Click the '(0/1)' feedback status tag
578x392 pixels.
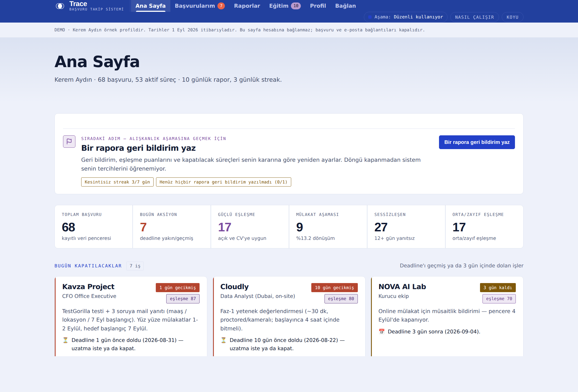(223, 182)
